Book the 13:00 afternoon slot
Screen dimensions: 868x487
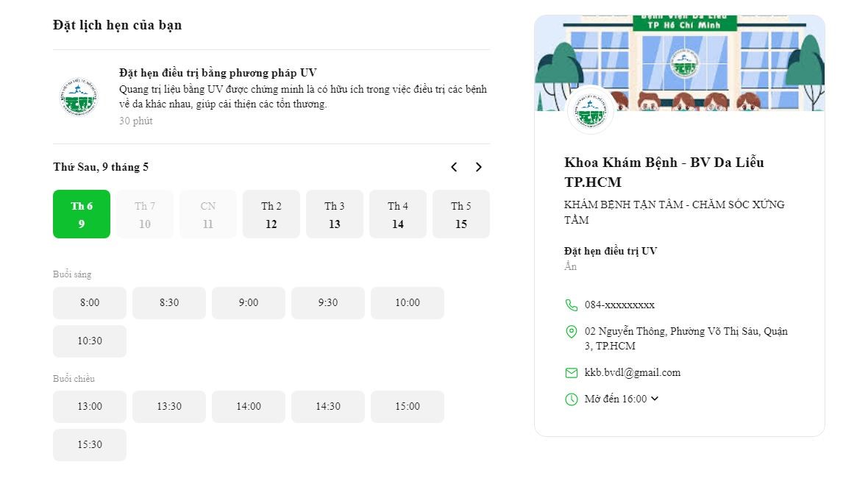90,407
